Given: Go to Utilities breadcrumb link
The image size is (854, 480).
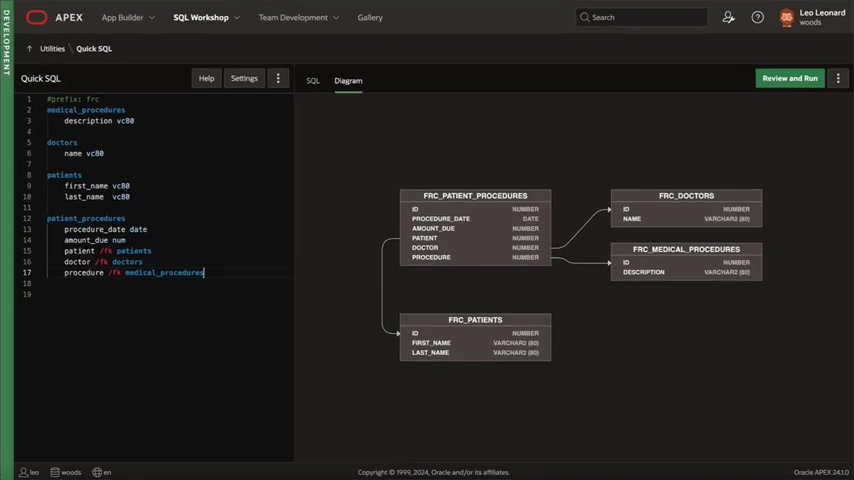Looking at the screenshot, I should click(52, 48).
